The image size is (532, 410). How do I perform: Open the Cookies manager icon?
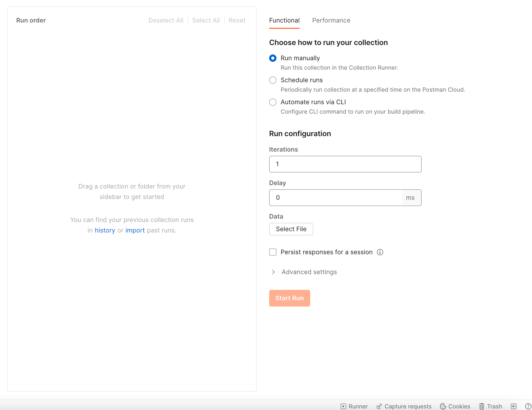pyautogui.click(x=443, y=406)
